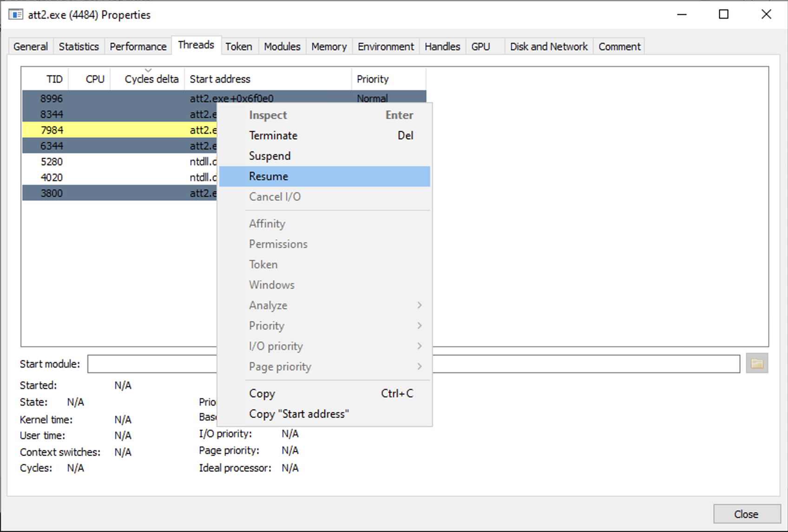Click the att2.exe window title icon
788x532 pixels.
(x=15, y=15)
